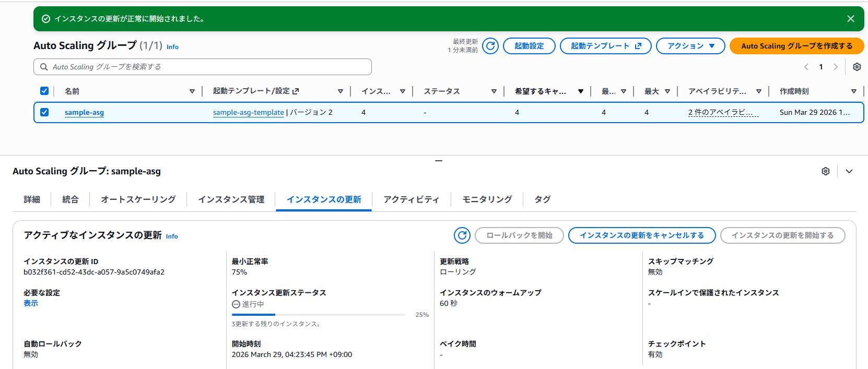Click インスタンスの更新をキャンセルする button
868x369 pixels.
pos(641,235)
